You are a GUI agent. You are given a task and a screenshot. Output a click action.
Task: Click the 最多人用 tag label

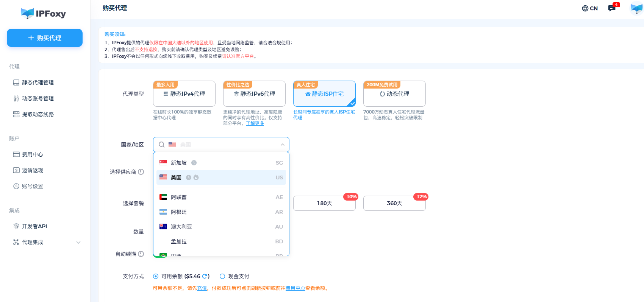point(166,85)
